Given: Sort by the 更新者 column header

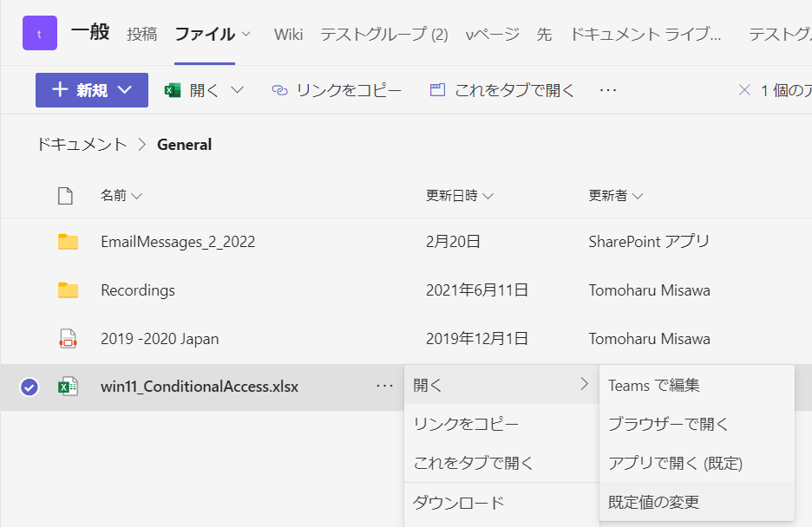Looking at the screenshot, I should 616,196.
